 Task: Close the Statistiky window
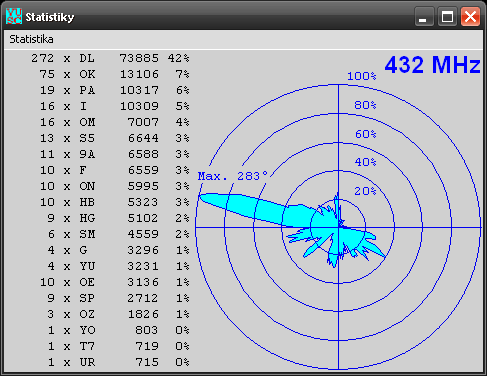(x=470, y=16)
